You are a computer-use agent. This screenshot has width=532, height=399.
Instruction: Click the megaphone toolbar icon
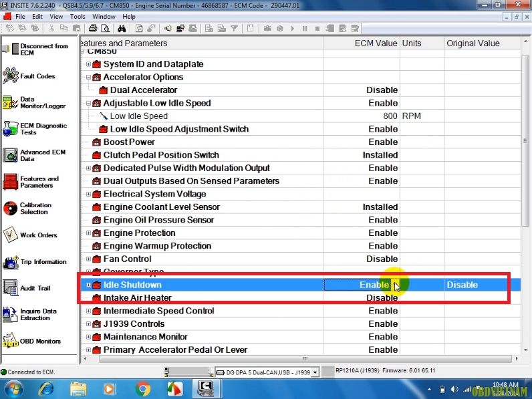[167, 29]
